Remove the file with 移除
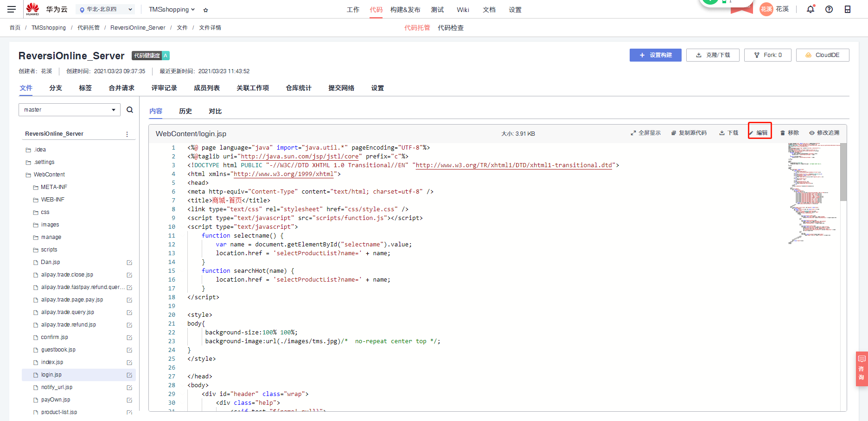This screenshot has height=421, width=868. click(x=790, y=133)
